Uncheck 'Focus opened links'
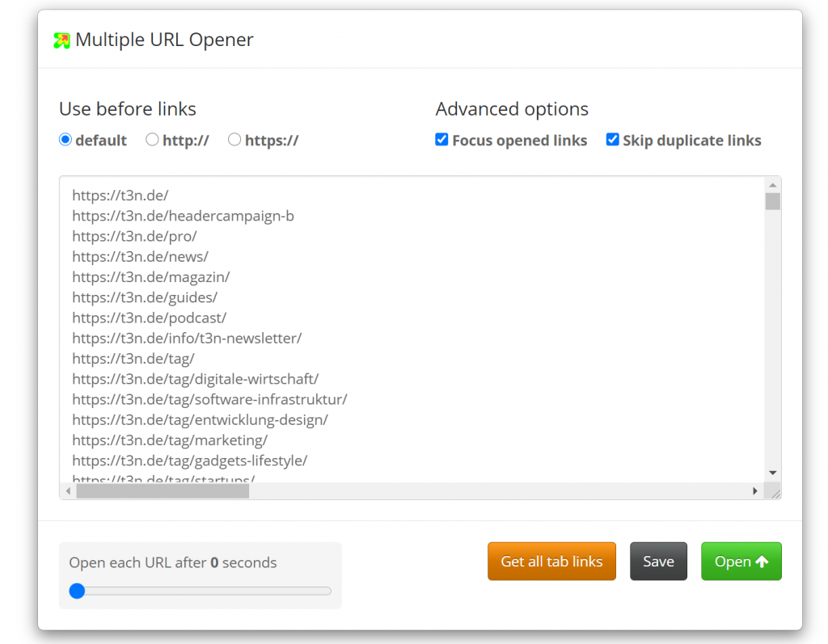This screenshot has height=644, width=828. point(441,139)
